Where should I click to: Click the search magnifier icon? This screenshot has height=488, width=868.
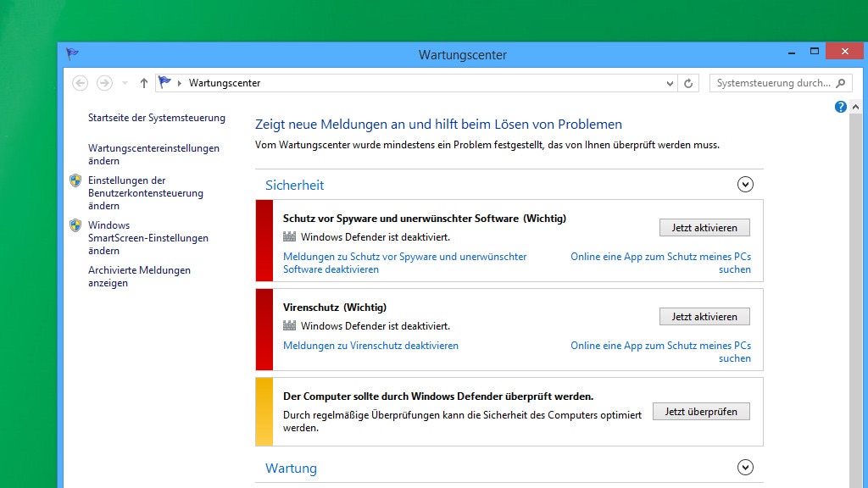click(841, 83)
